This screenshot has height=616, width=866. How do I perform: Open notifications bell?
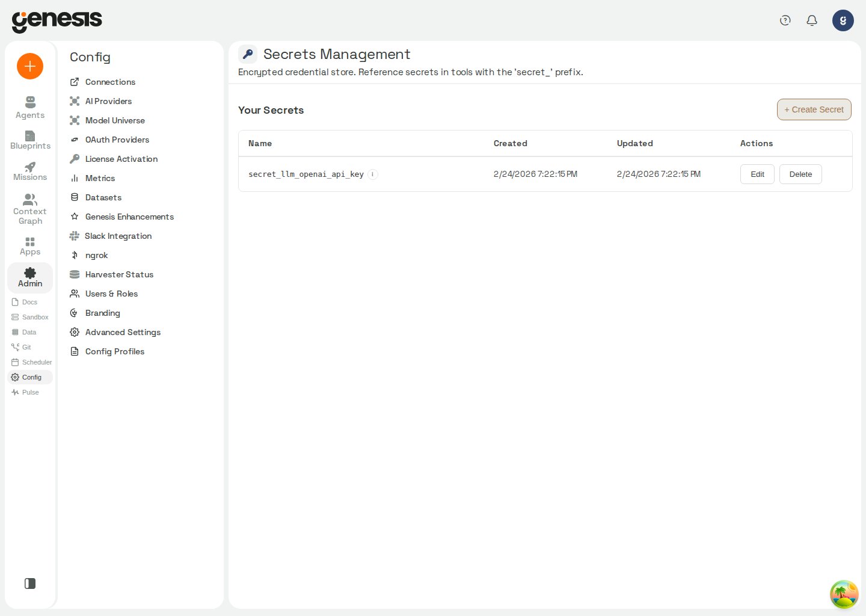(x=812, y=20)
